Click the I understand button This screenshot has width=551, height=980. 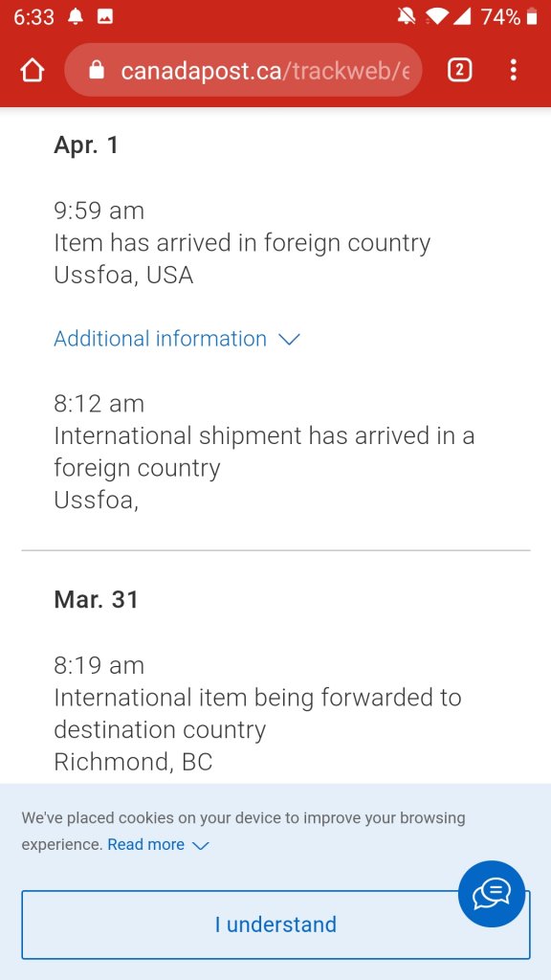pos(275,924)
